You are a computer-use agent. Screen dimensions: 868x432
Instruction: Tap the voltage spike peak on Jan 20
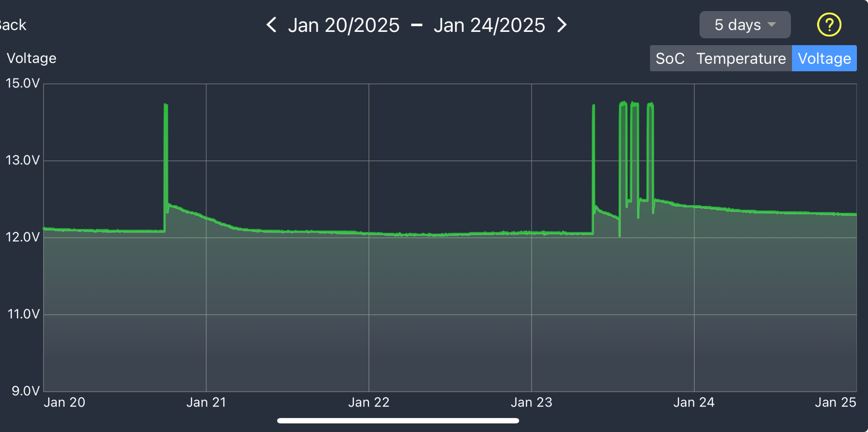pyautogui.click(x=166, y=105)
